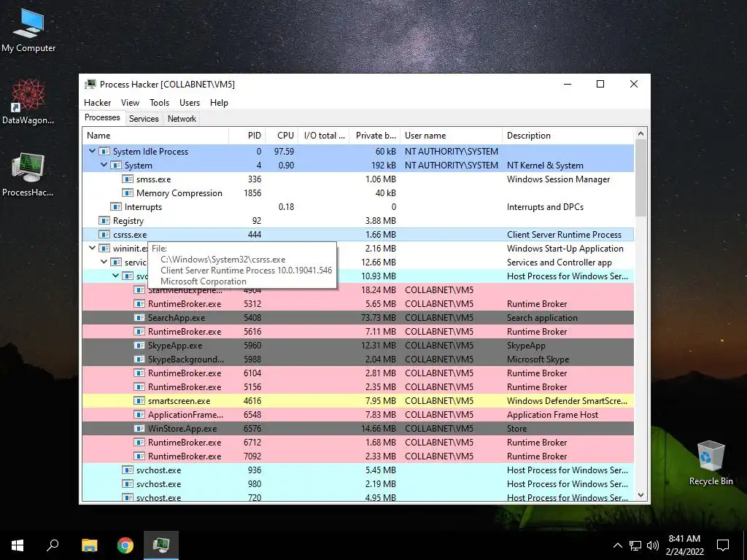Sort by User name column header
This screenshot has width=747, height=560.
tap(451, 135)
